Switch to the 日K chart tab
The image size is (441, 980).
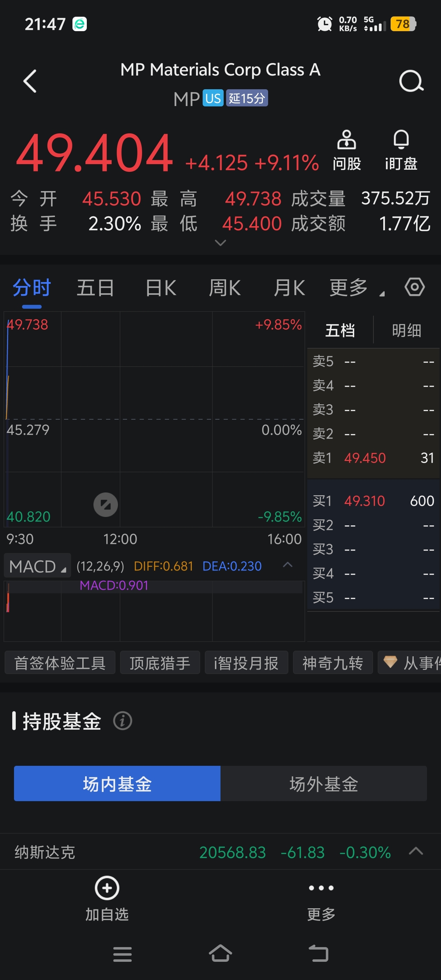(x=161, y=288)
